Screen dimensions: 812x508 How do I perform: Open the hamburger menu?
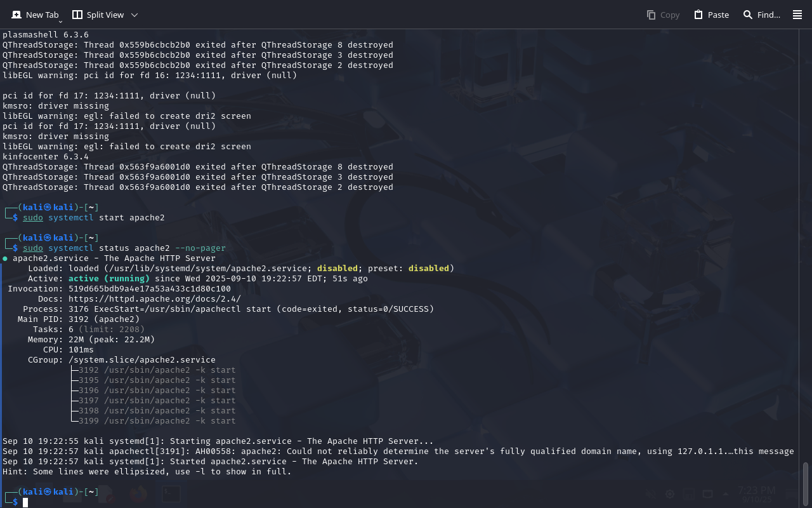[797, 15]
